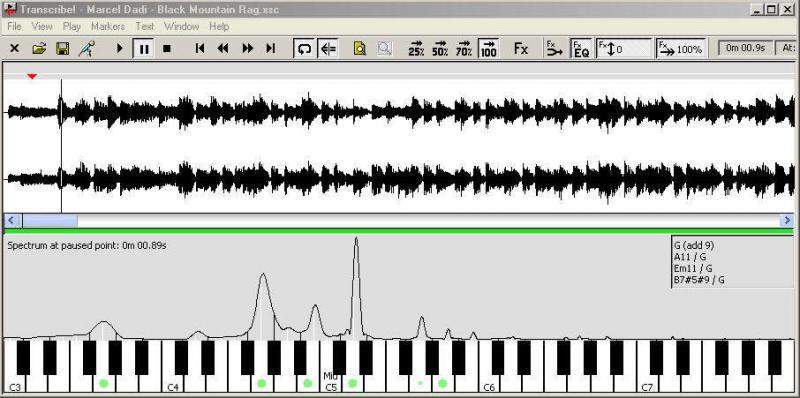Set playback speed to 70%
This screenshot has width=800, height=398.
pos(464,48)
